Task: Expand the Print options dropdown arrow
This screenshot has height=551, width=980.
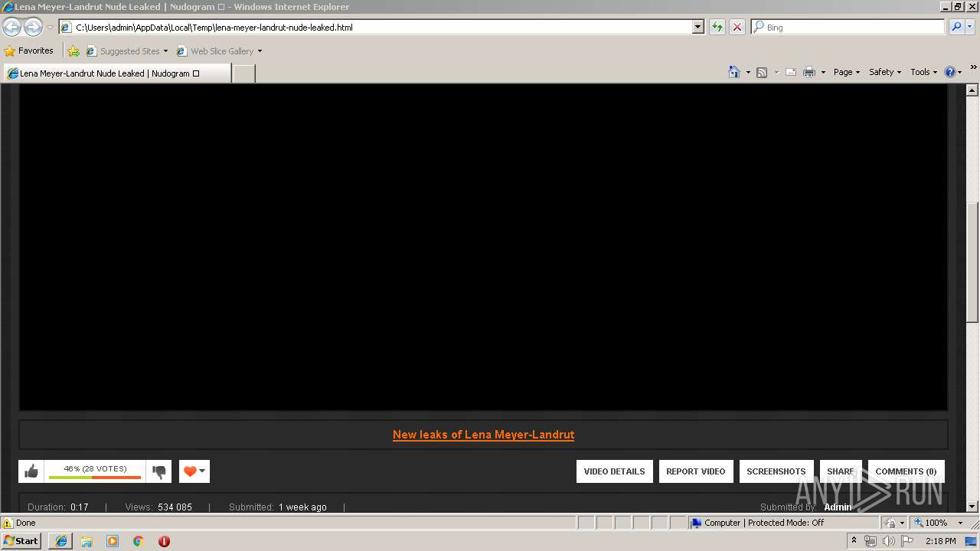Action: 823,73
